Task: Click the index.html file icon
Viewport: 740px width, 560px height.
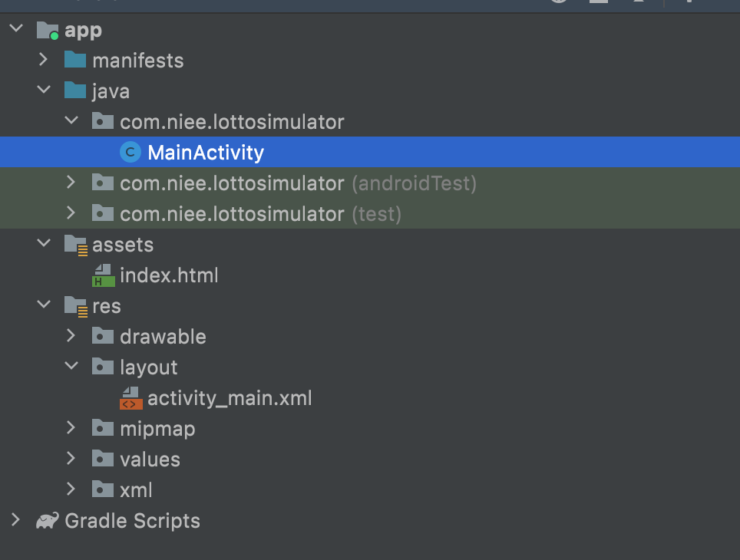Action: 104,275
